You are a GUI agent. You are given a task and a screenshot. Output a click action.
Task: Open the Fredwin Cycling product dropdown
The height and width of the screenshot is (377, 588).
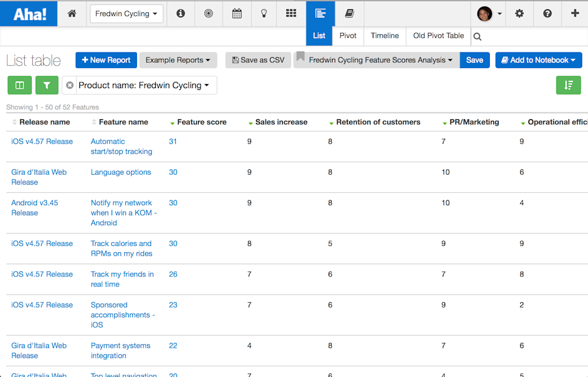coord(126,13)
